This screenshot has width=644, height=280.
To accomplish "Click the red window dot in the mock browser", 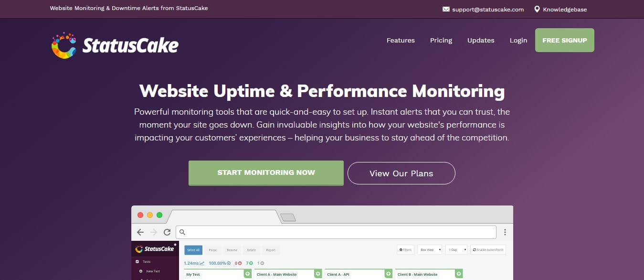I will (140, 215).
